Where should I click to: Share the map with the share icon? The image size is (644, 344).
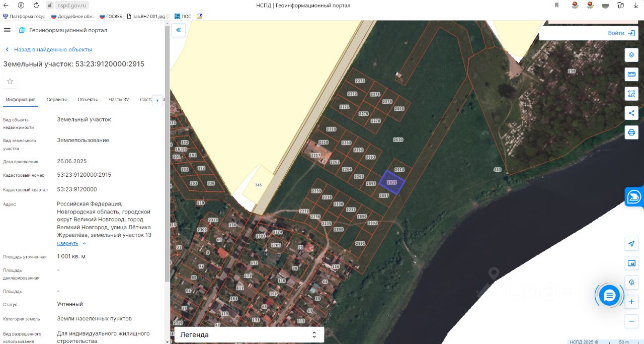(x=631, y=113)
